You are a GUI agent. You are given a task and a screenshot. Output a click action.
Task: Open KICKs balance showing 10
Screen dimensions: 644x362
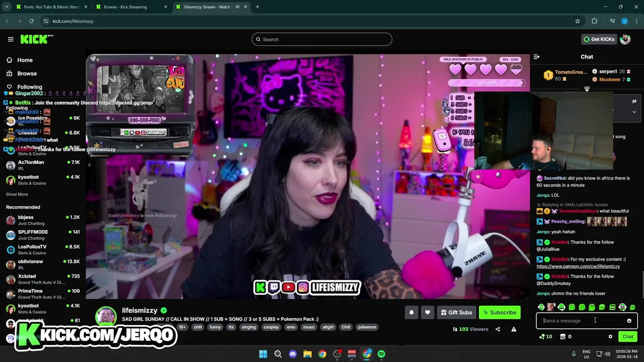[545, 337]
